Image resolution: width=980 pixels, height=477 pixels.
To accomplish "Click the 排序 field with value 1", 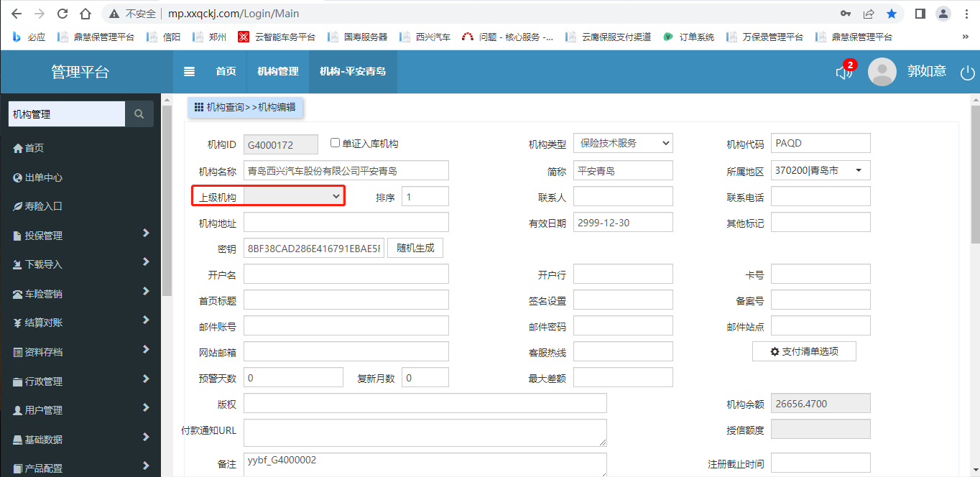I will (x=425, y=196).
